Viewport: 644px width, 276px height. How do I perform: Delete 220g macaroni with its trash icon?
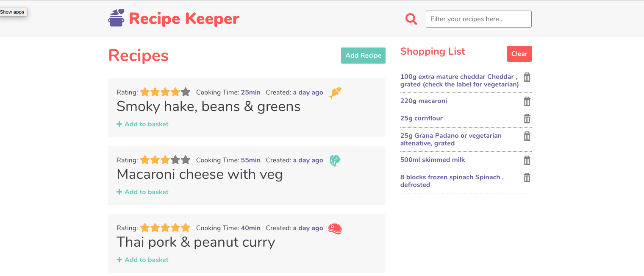coord(527,101)
